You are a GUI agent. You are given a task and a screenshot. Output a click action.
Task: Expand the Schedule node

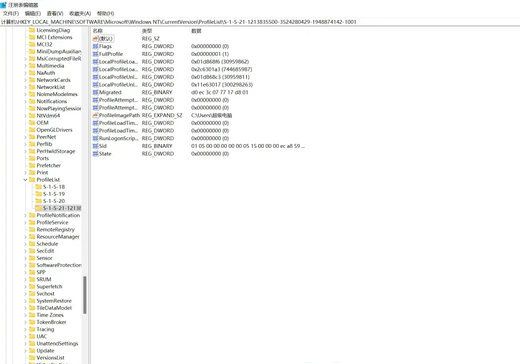click(x=25, y=244)
